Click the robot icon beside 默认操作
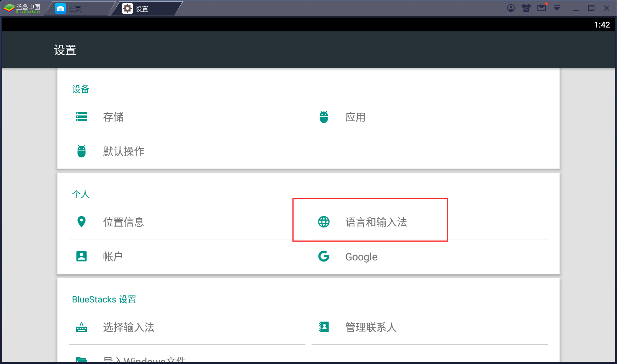This screenshot has height=364, width=617. [x=82, y=151]
